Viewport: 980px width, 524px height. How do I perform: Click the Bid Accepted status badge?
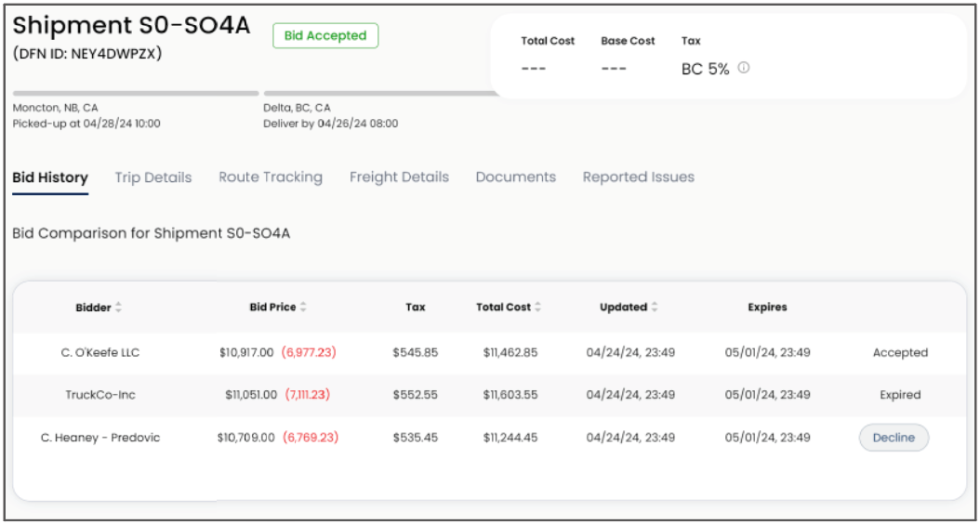point(325,36)
